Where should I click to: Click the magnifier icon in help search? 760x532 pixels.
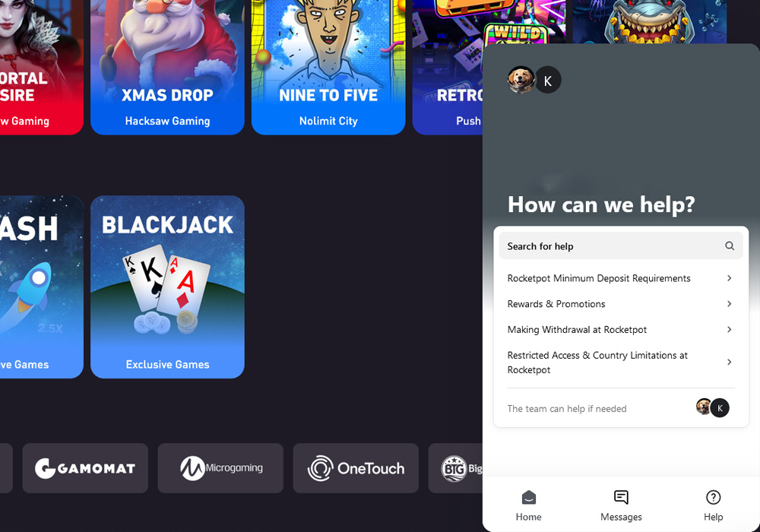[730, 245]
